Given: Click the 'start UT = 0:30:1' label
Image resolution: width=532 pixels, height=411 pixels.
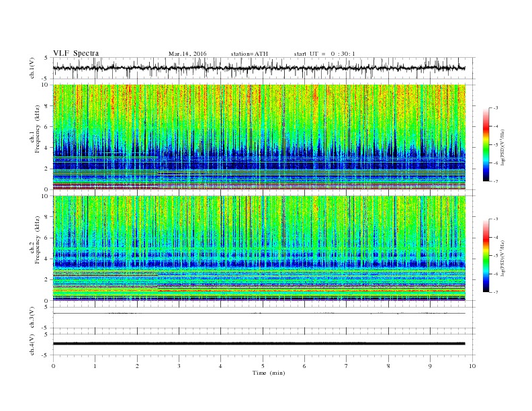Looking at the screenshot, I should point(324,54).
